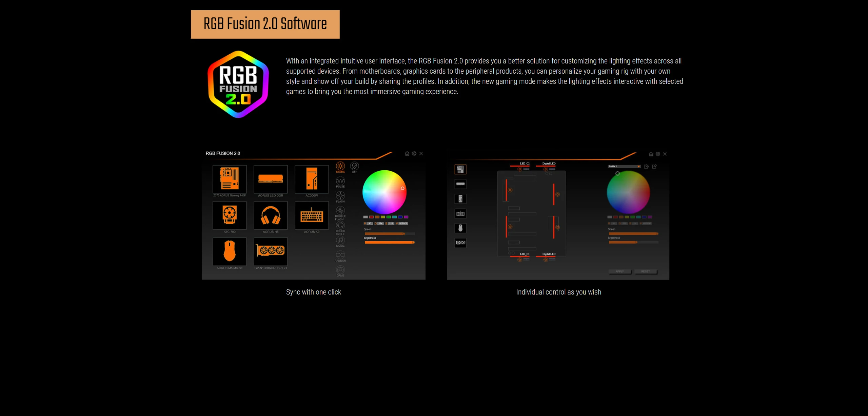Click the upper-left board zone light icon
This screenshot has width=868, height=416.
(510, 190)
